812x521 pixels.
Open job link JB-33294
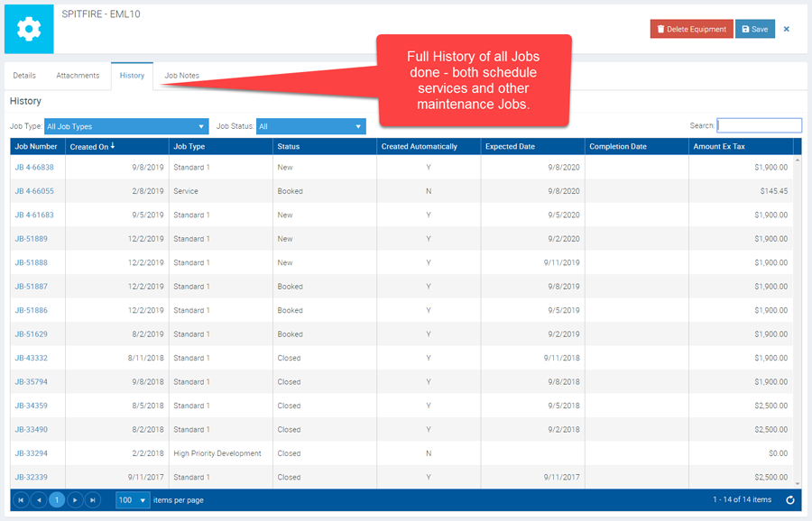[x=31, y=453]
